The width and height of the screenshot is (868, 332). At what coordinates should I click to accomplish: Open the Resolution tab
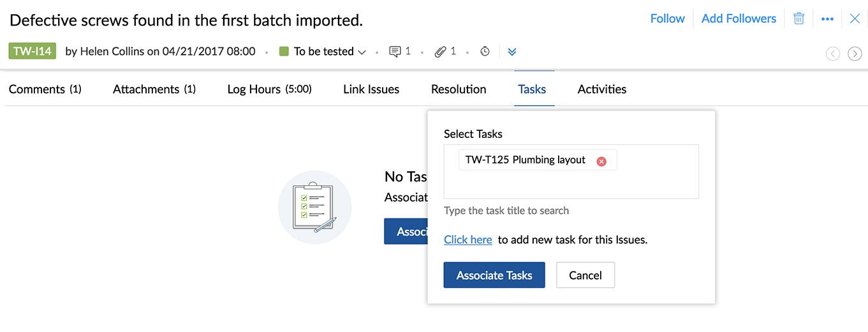click(x=459, y=89)
